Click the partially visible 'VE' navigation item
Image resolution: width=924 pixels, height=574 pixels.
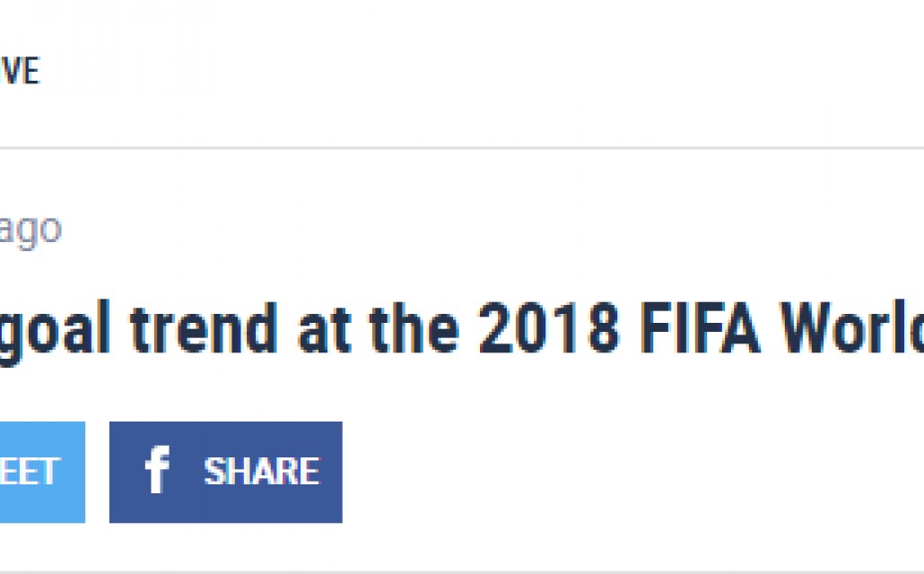pyautogui.click(x=20, y=71)
